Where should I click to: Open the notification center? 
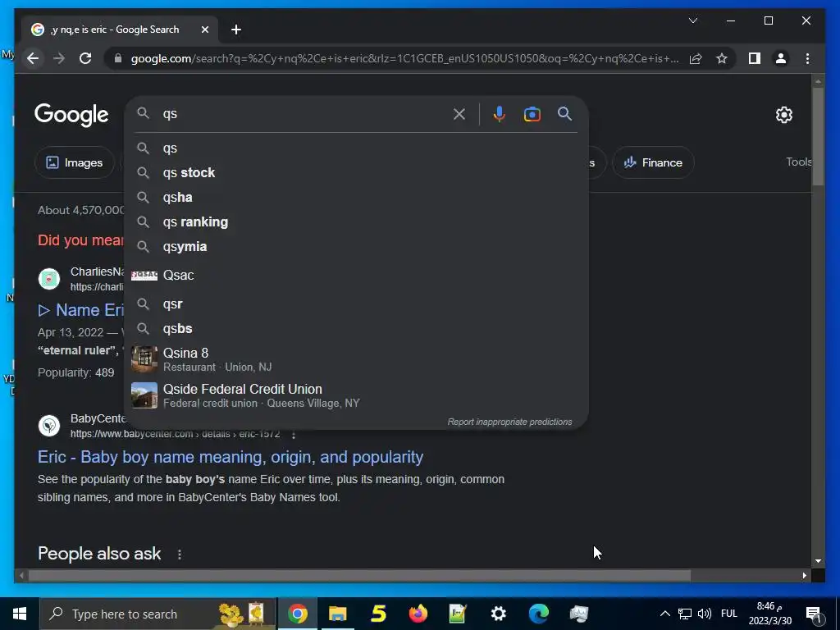point(814,614)
